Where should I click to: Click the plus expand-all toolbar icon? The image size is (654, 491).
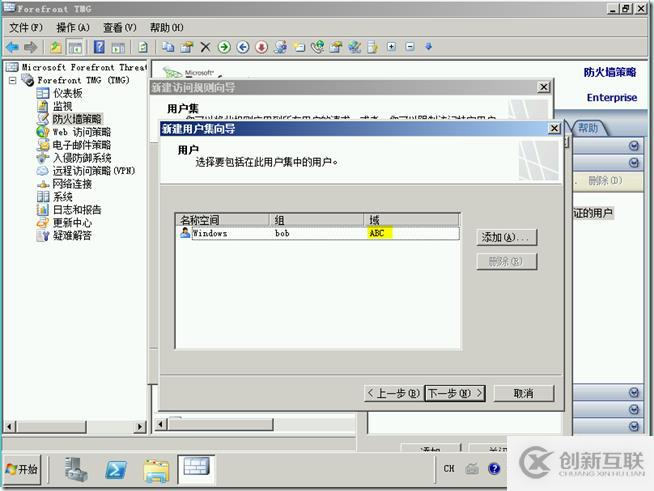point(391,46)
